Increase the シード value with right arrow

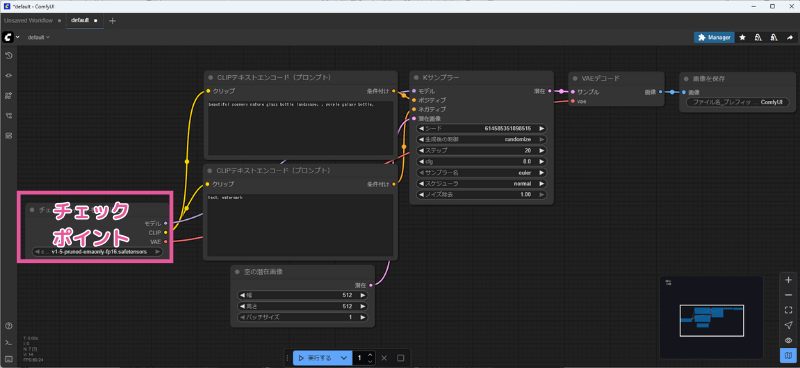tap(541, 129)
